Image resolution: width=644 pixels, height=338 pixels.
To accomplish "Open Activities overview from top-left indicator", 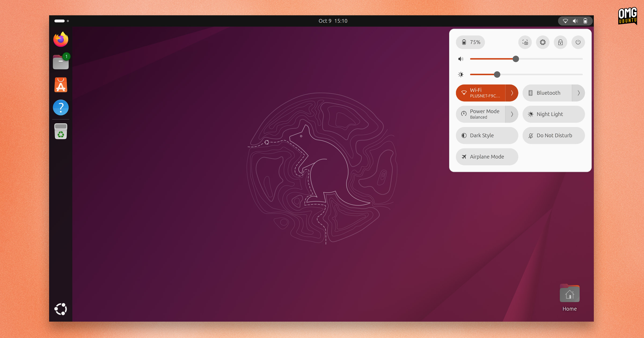I will [62, 21].
